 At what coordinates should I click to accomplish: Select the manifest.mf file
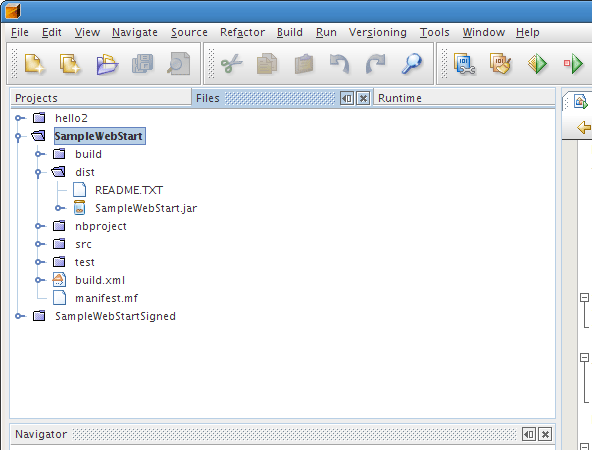point(106,298)
